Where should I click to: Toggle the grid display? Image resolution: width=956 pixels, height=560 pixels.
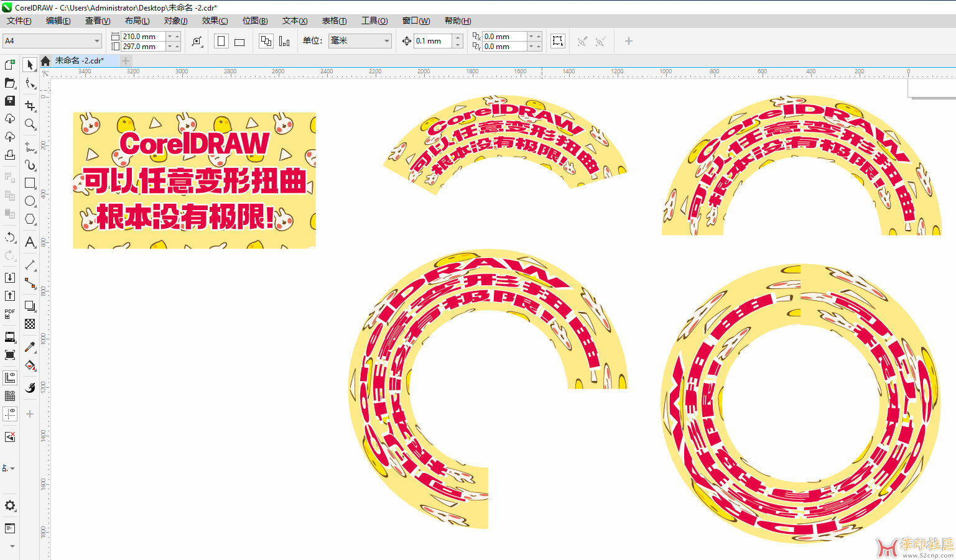[x=10, y=396]
